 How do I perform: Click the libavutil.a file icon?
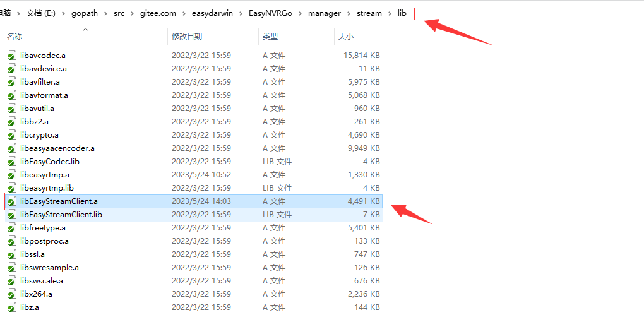click(12, 109)
